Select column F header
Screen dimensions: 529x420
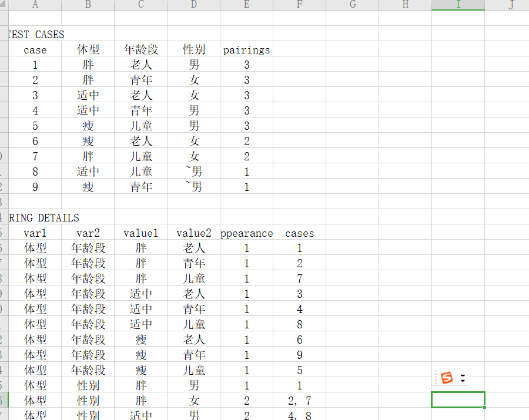pos(300,5)
